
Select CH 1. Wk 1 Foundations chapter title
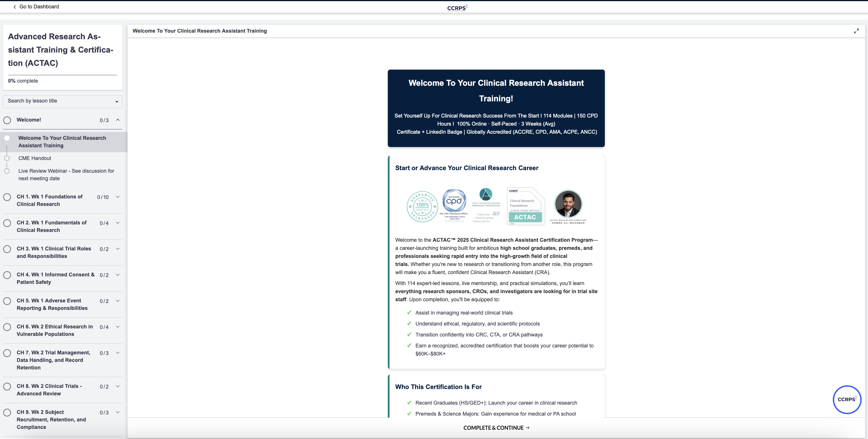[50, 200]
